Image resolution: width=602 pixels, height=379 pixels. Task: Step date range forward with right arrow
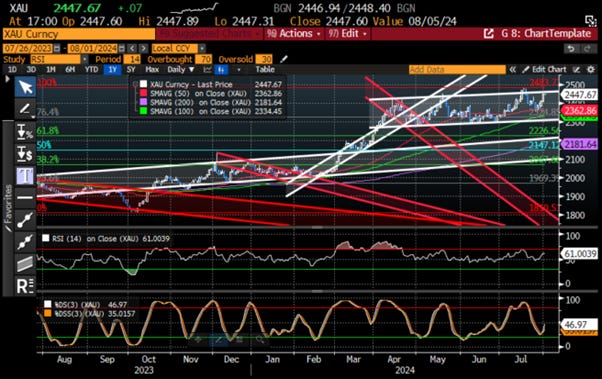(143, 49)
